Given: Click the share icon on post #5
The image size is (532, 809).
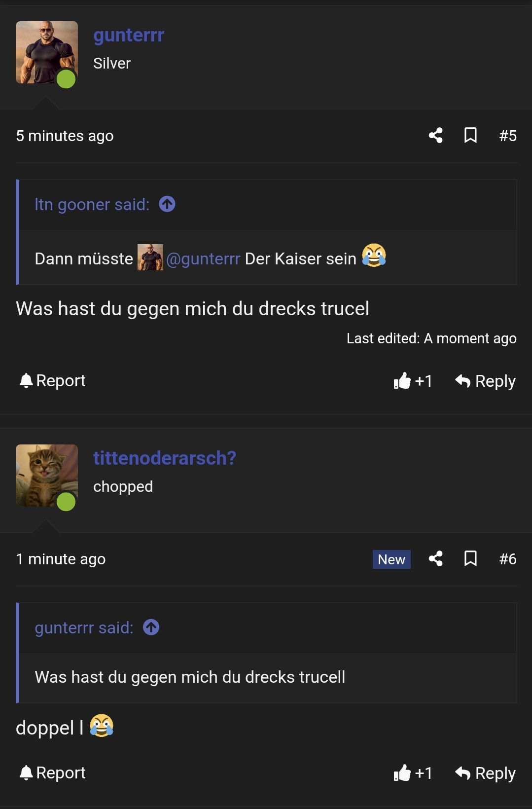Looking at the screenshot, I should coord(435,135).
